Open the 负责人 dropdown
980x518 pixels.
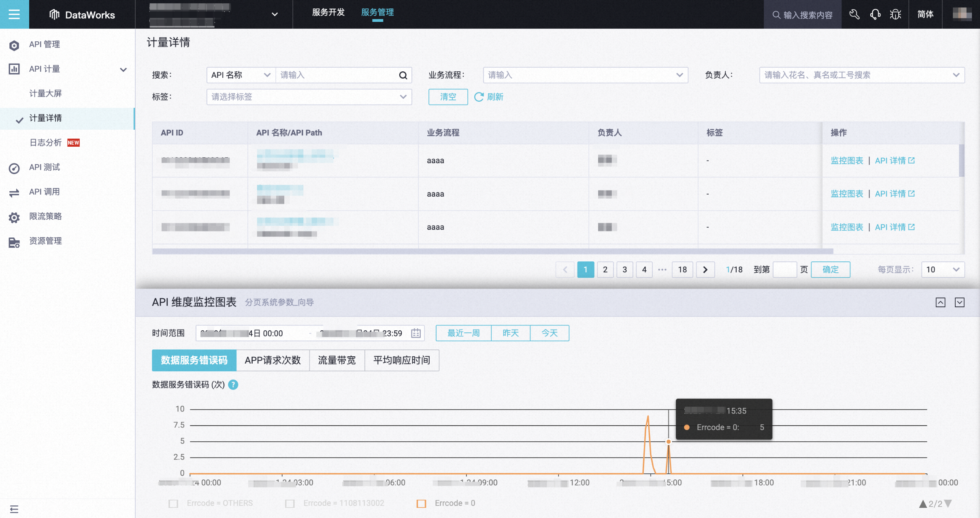click(862, 75)
